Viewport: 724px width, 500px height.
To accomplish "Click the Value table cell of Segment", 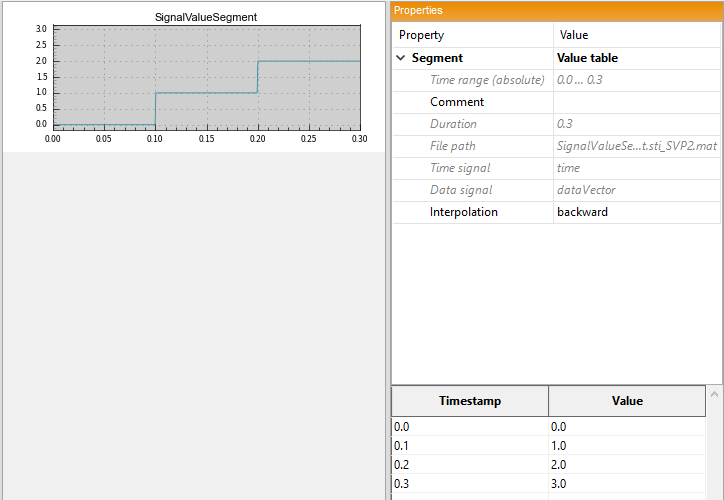I will (x=637, y=58).
